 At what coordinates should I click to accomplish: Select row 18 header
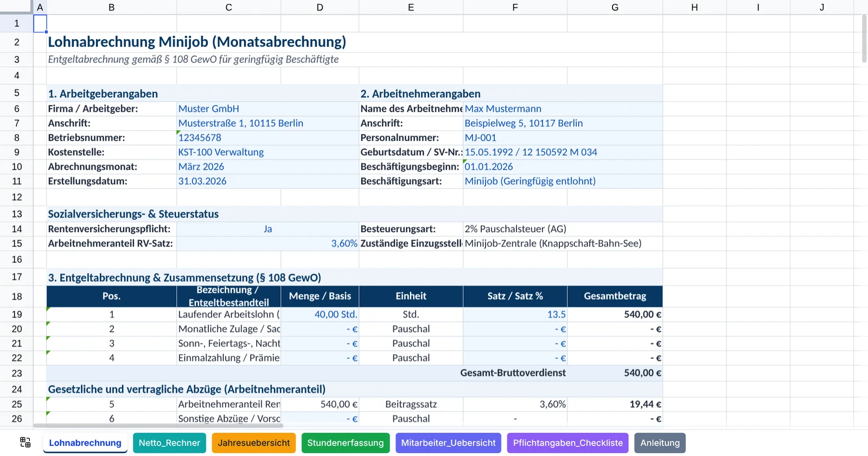(x=17, y=296)
